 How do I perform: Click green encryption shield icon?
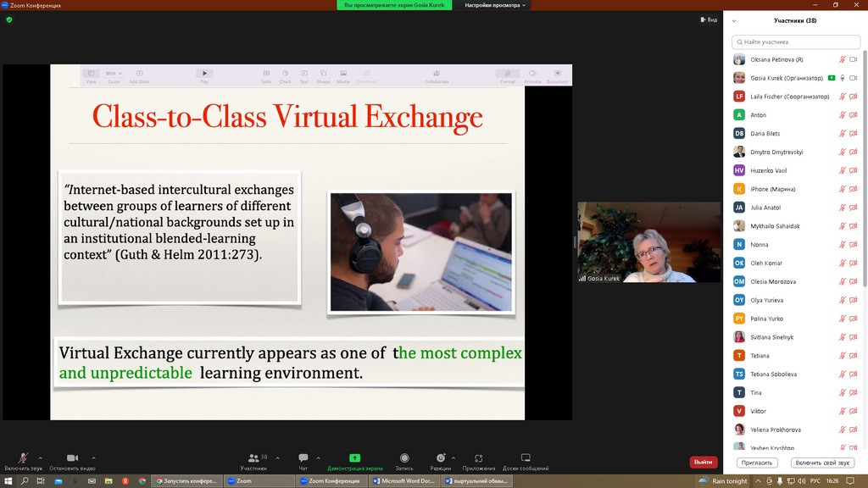point(8,20)
